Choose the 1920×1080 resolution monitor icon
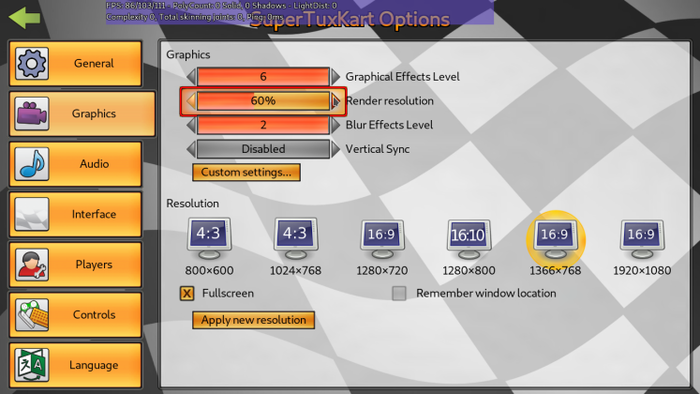This screenshot has height=394, width=700. 642,239
